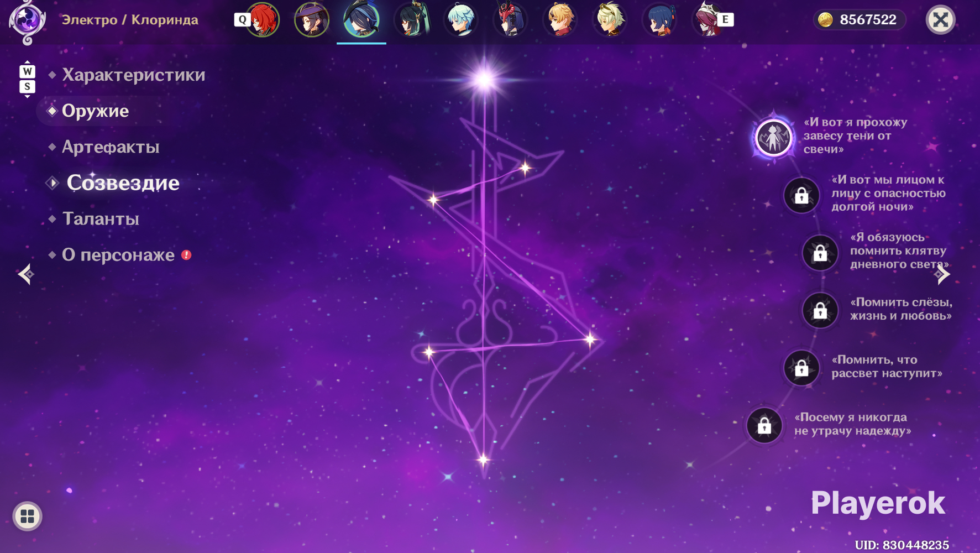
Task: Select the dark-blue-haired portrait with red ribbon
Action: point(660,20)
